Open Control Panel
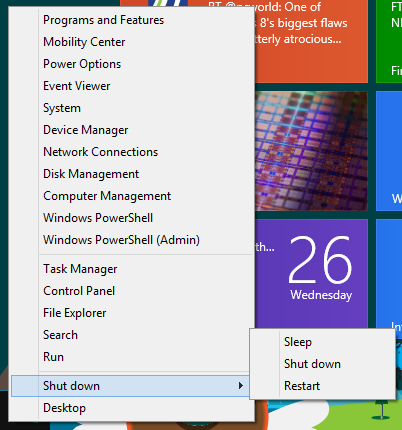Viewport: 402px width, 430px height. [79, 291]
